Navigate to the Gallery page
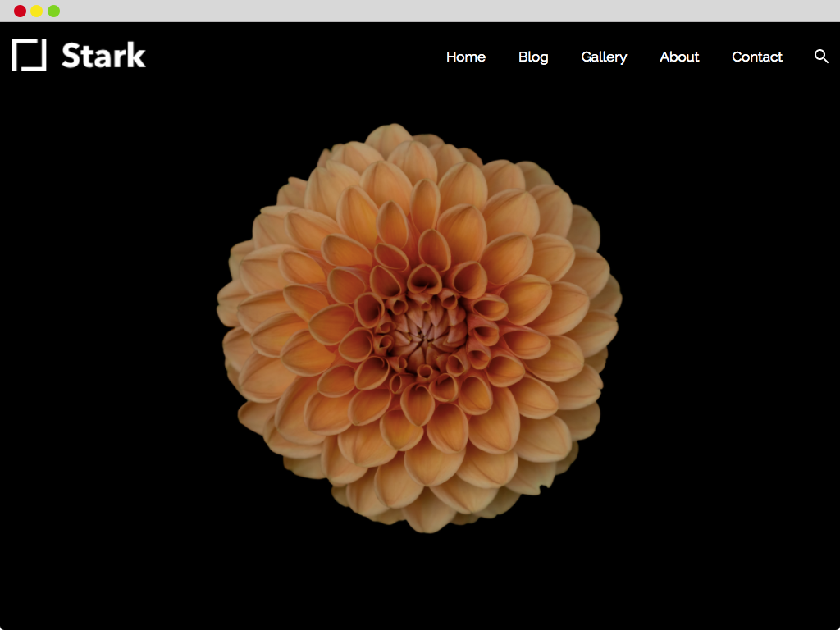Viewport: 840px width, 630px height. point(604,57)
